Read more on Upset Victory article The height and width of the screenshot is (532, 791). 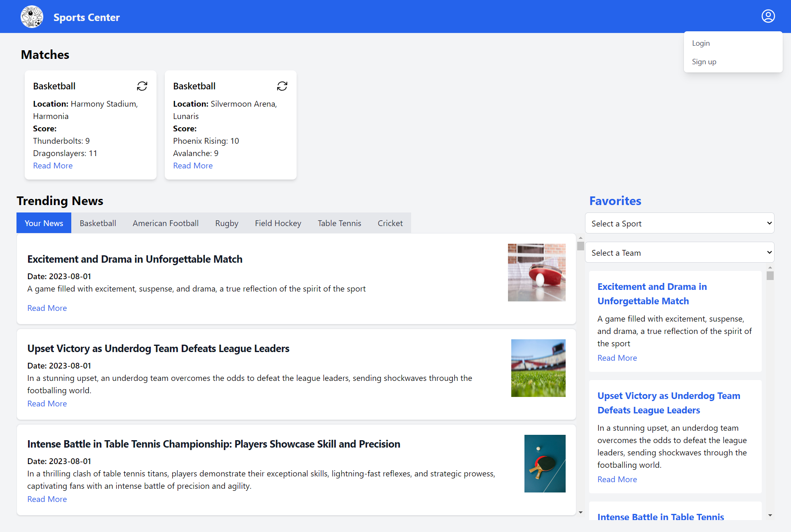pyautogui.click(x=47, y=404)
